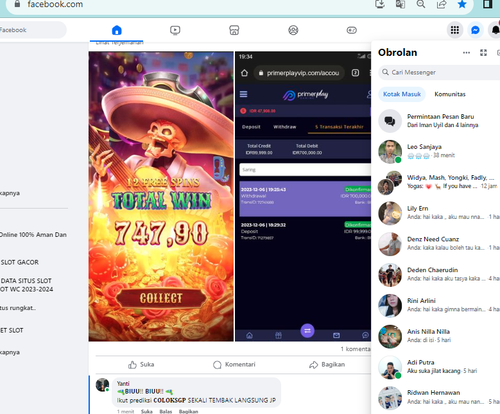This screenshot has height=414, width=500.
Task: Click the site lock icon
Action: pos(17,4)
